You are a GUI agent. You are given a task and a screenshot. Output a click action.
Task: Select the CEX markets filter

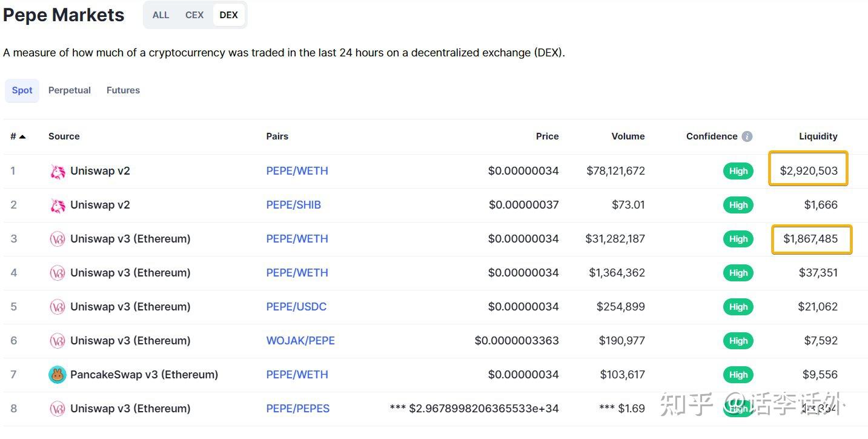tap(194, 15)
